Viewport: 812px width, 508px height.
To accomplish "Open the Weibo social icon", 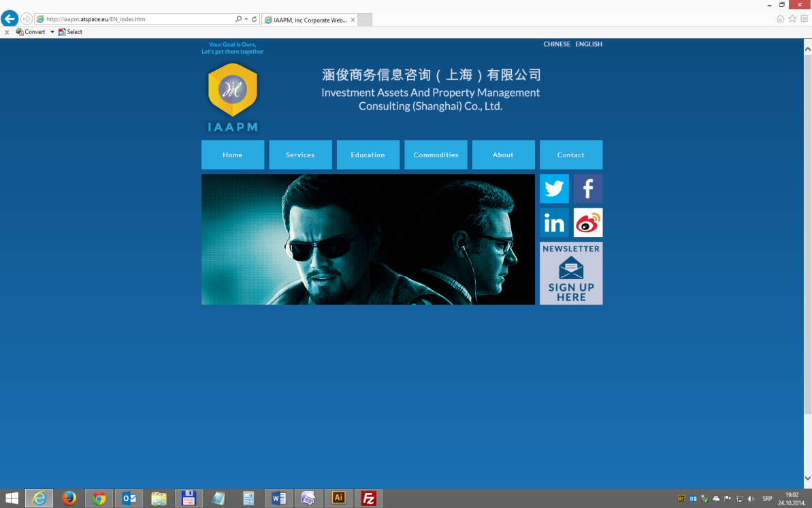I will pyautogui.click(x=588, y=223).
